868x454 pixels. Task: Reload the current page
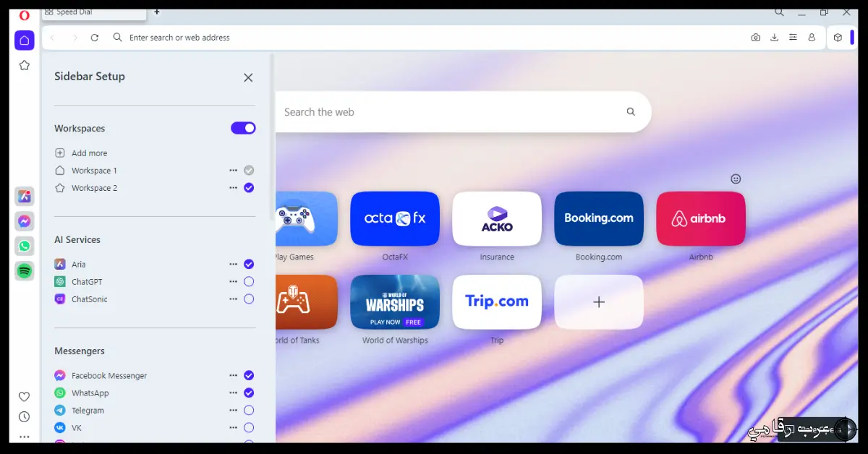coord(95,38)
